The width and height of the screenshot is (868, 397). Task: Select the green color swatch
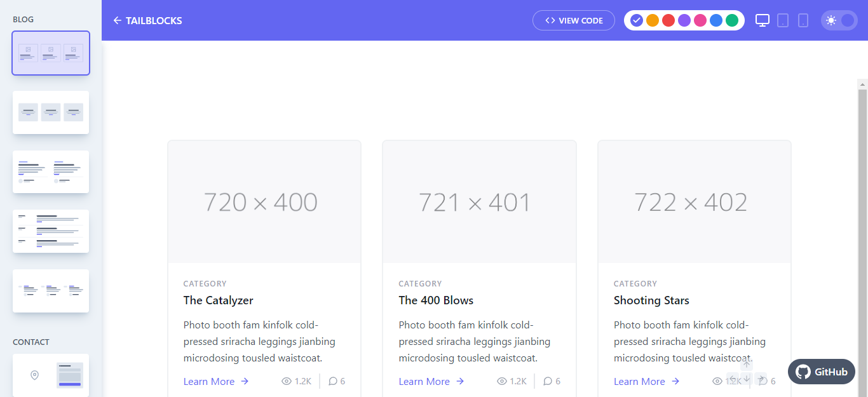[x=732, y=20]
